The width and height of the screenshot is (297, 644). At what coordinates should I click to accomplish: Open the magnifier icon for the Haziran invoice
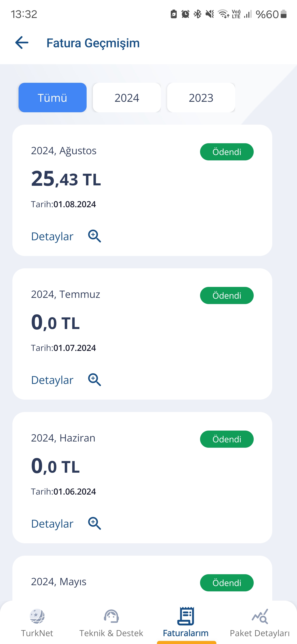(x=94, y=523)
